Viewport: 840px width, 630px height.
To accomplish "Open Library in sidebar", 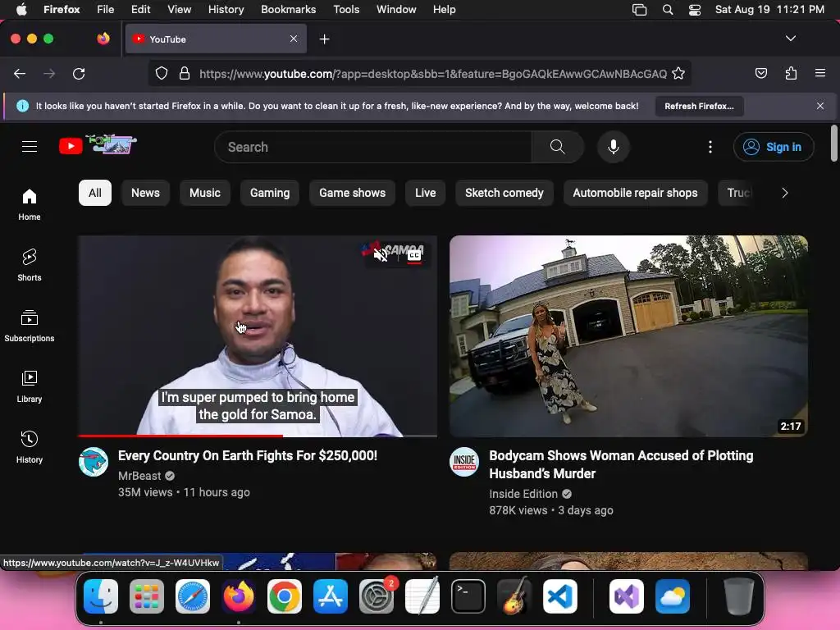I will click(x=30, y=386).
